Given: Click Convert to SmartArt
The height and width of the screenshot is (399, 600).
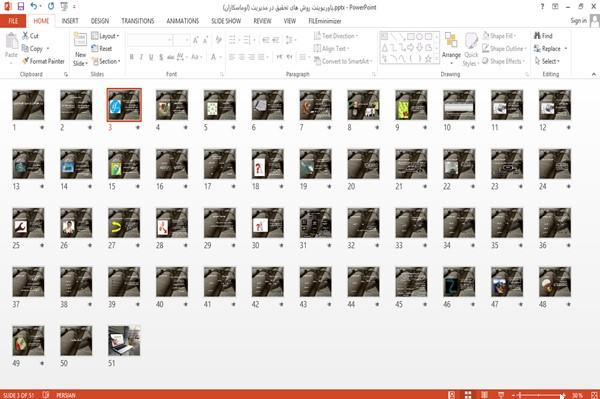Looking at the screenshot, I should pos(343,61).
